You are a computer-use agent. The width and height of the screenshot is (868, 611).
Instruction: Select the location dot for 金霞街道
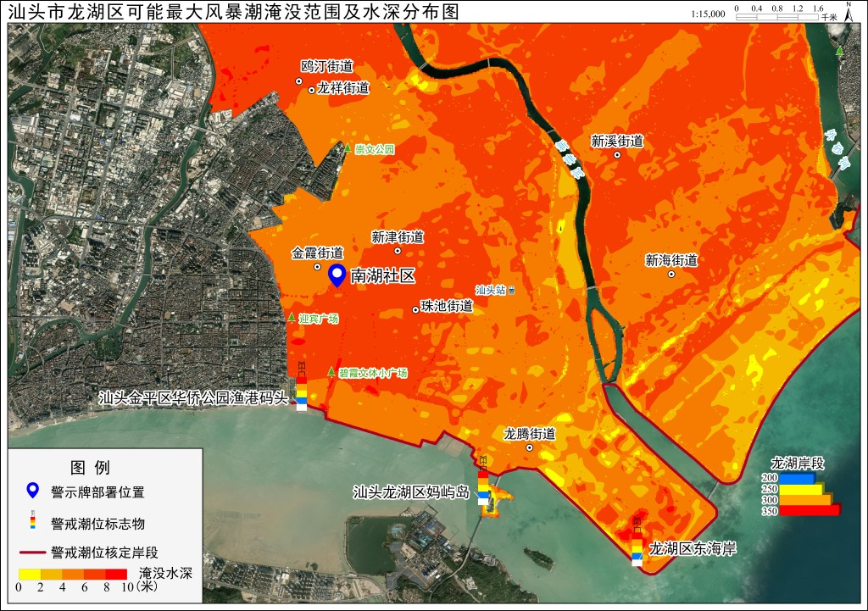317,267
